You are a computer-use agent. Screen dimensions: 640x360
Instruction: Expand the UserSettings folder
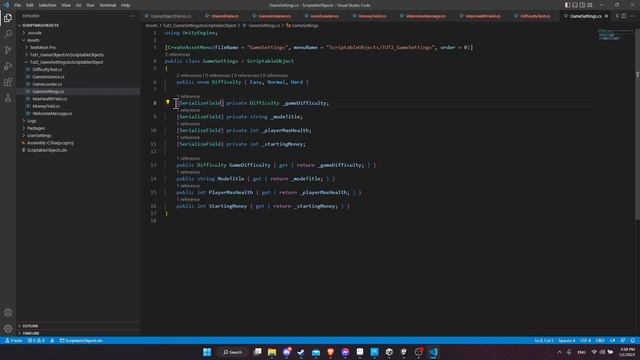point(39,136)
